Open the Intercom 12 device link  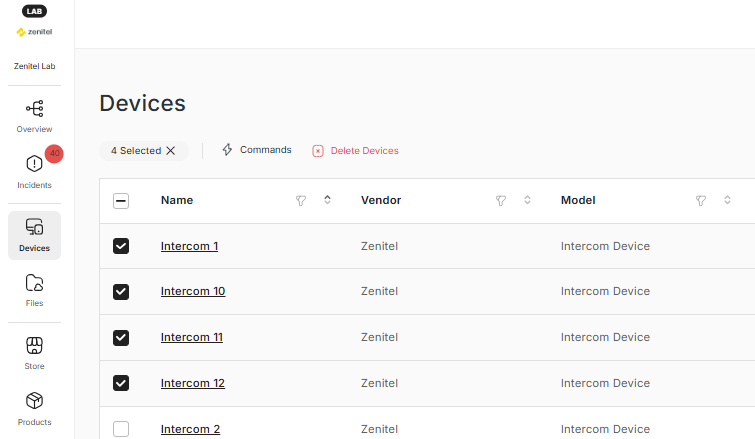coord(192,383)
